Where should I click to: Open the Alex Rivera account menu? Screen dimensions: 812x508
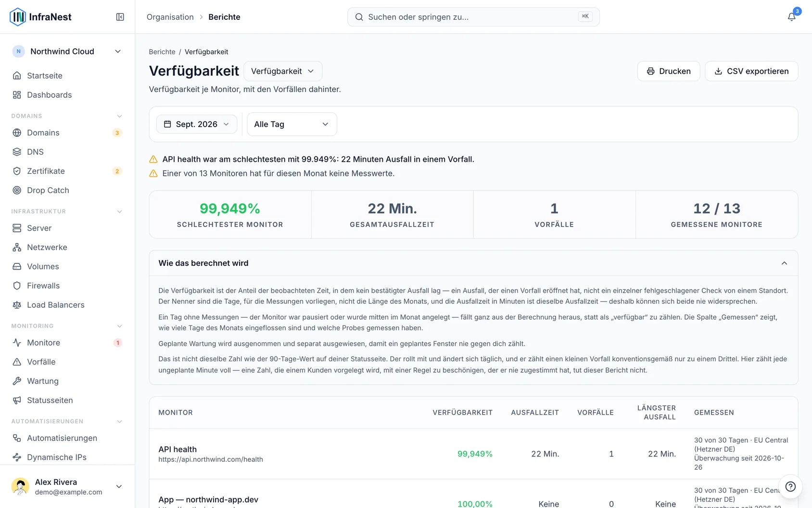[x=67, y=486]
